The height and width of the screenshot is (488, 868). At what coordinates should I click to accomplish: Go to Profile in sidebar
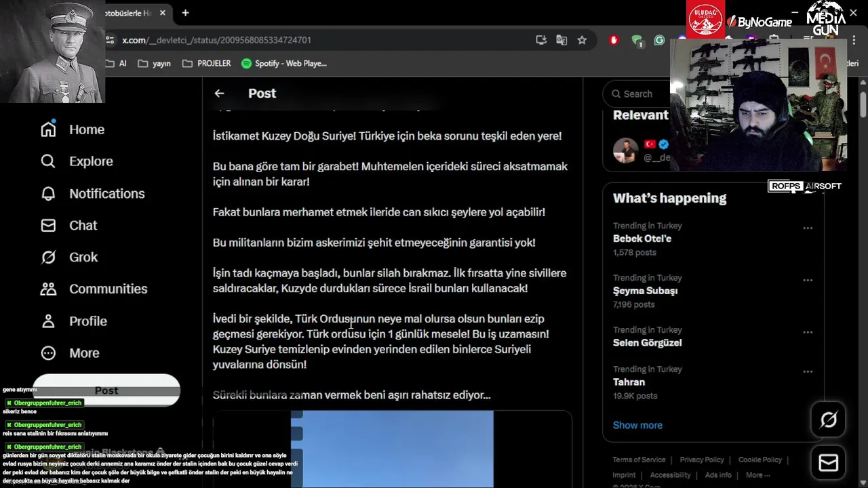pos(74,321)
